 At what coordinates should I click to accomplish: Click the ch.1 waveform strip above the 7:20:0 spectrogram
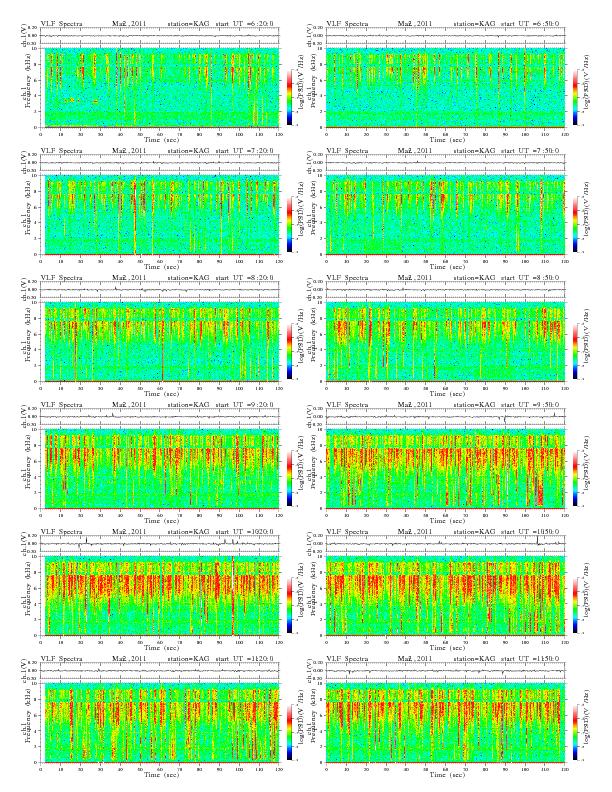[x=160, y=163]
